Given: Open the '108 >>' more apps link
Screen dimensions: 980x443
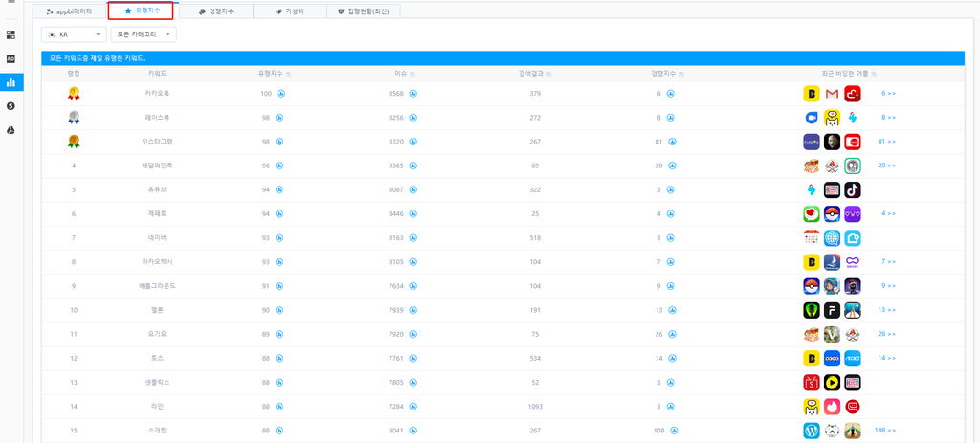Looking at the screenshot, I should tap(885, 431).
